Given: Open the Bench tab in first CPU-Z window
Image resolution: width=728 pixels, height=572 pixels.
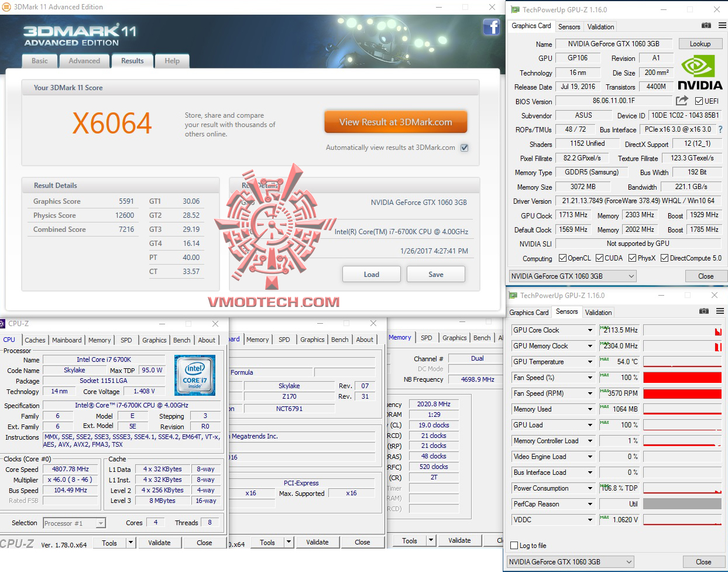Looking at the screenshot, I should pyautogui.click(x=182, y=340).
